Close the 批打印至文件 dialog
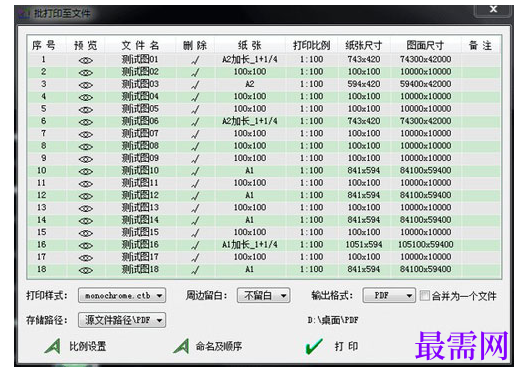This screenshot has height=377, width=527. pos(493,9)
